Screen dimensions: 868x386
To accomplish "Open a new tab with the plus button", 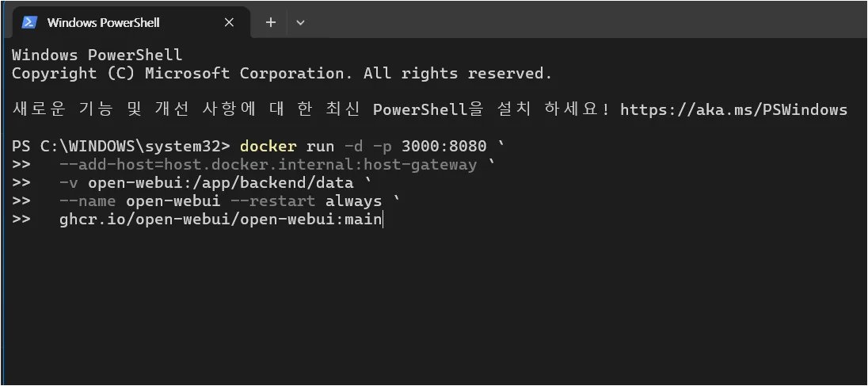I will tap(271, 22).
